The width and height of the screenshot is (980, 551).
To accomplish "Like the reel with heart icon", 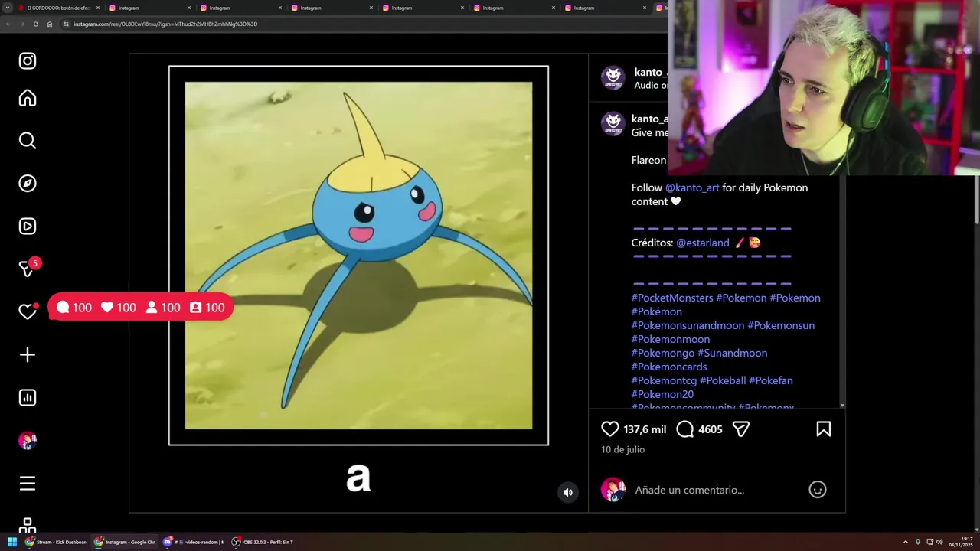I will coord(609,429).
